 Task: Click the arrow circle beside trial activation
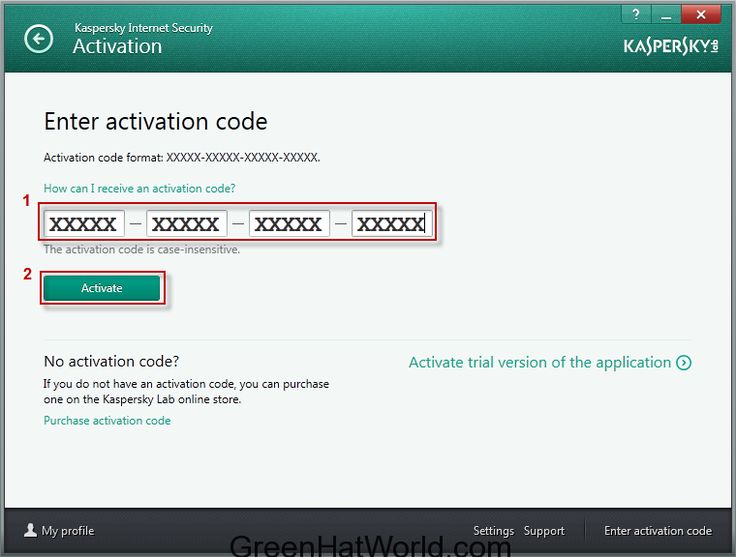[x=683, y=362]
